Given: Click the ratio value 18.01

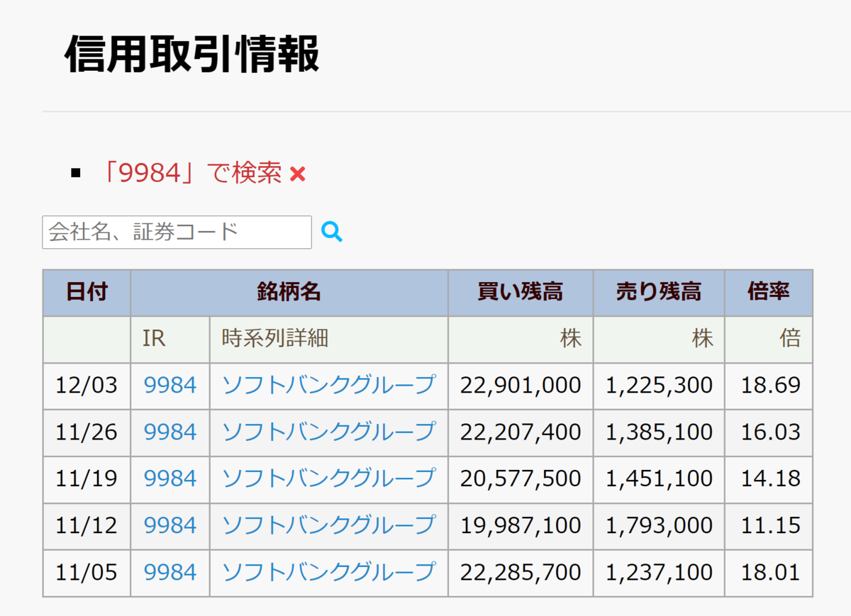Looking at the screenshot, I should [771, 573].
